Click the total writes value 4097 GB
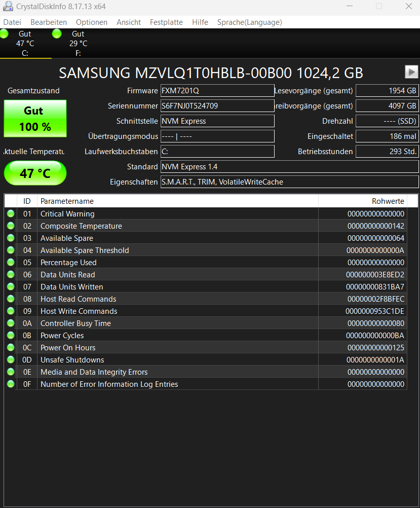Image resolution: width=420 pixels, height=508 pixels. coord(387,106)
